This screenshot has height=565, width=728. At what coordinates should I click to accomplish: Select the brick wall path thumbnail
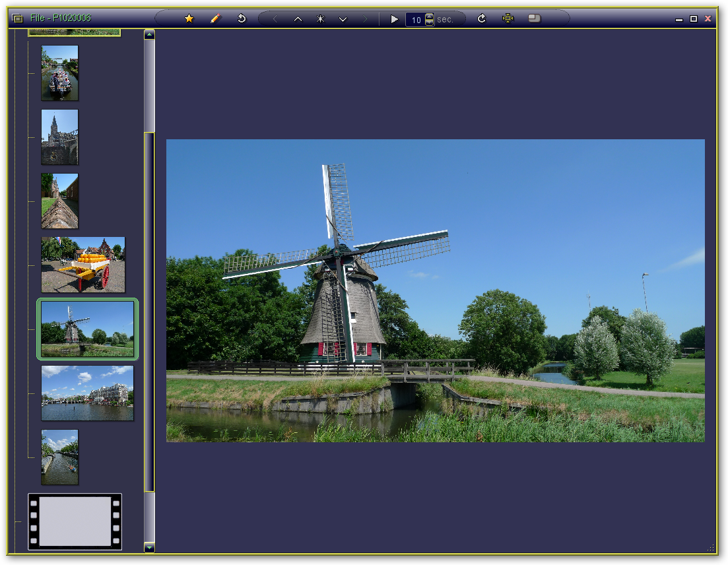(x=60, y=201)
